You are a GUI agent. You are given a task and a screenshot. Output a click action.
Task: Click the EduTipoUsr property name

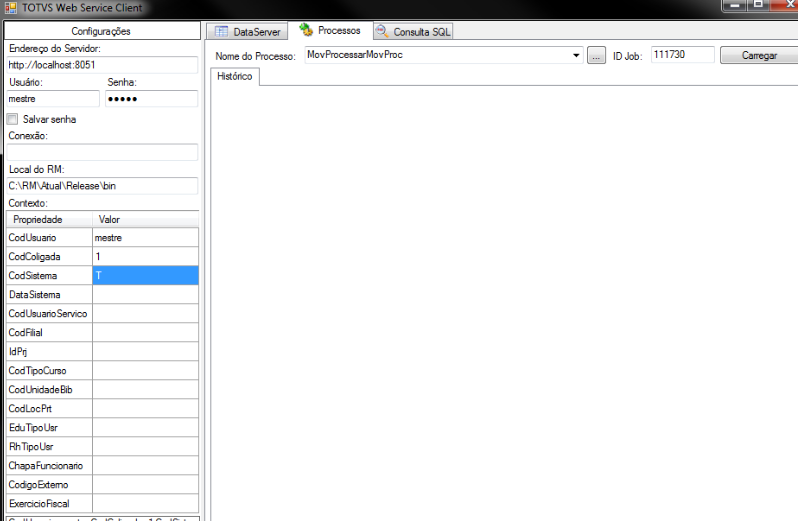click(33, 427)
